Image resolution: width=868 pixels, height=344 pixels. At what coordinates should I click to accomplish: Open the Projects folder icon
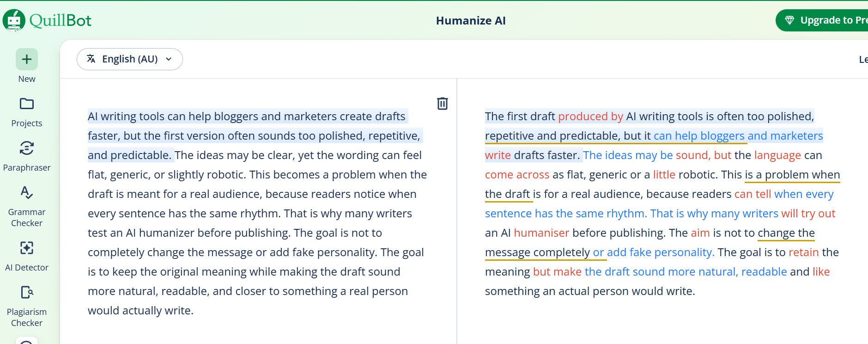click(x=27, y=104)
